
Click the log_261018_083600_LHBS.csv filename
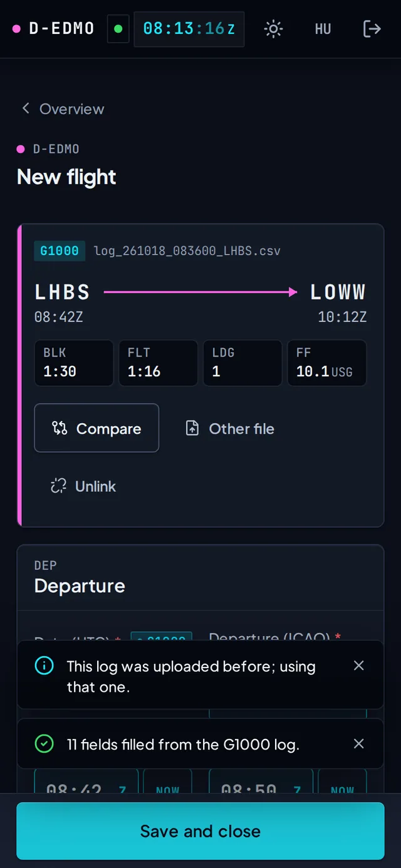coord(187,251)
